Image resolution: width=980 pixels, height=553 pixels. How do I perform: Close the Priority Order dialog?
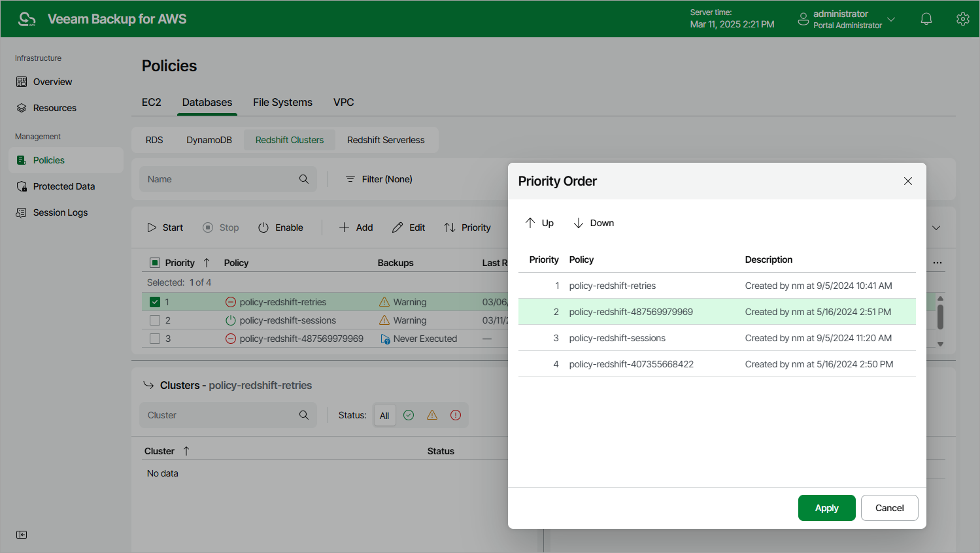coord(908,181)
